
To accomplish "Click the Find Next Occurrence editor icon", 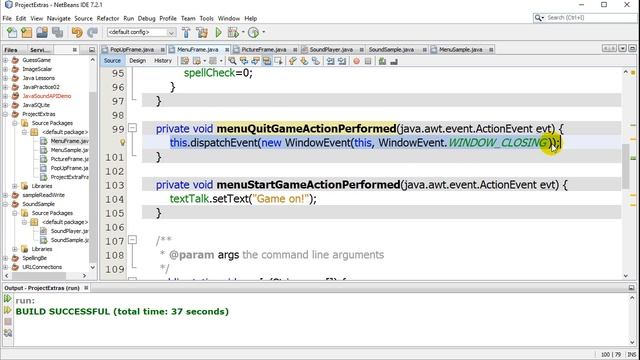I will 255,61.
